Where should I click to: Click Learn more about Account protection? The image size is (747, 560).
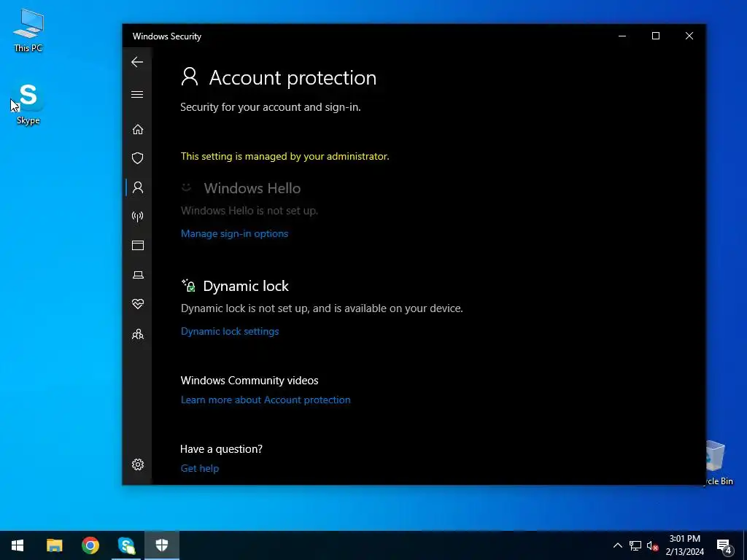[x=266, y=400]
